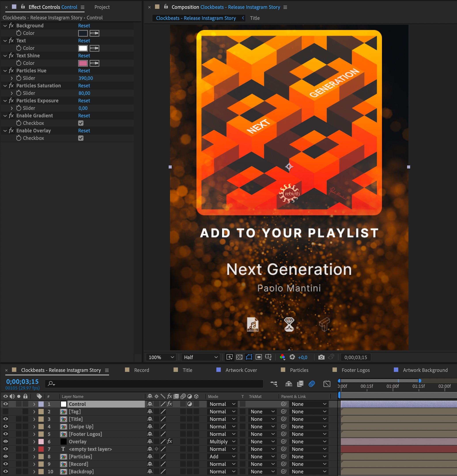Viewport: 457px width, 476px height.
Task: Reset the Text Shine effect
Action: (x=84, y=56)
